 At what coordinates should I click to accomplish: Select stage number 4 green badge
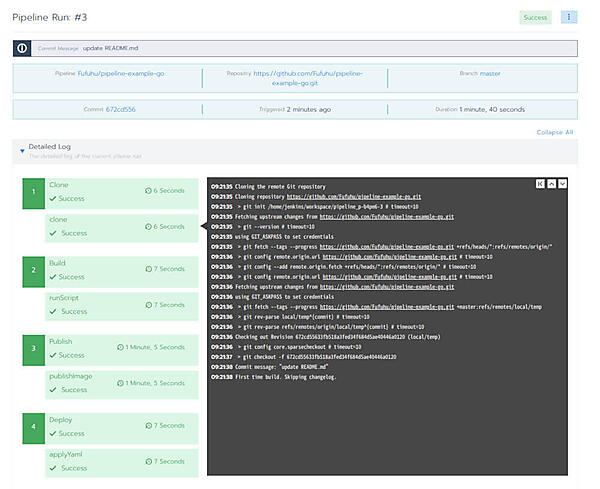pos(33,429)
